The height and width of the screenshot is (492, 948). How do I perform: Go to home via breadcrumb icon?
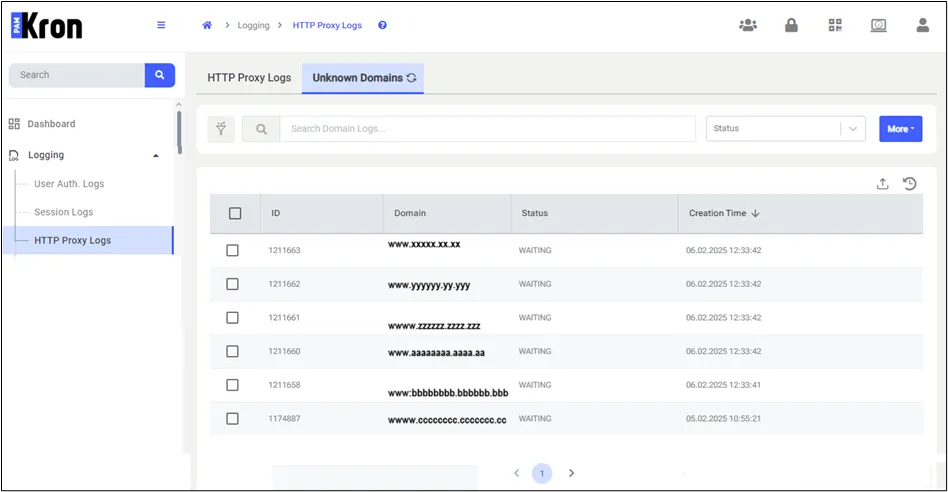207,25
